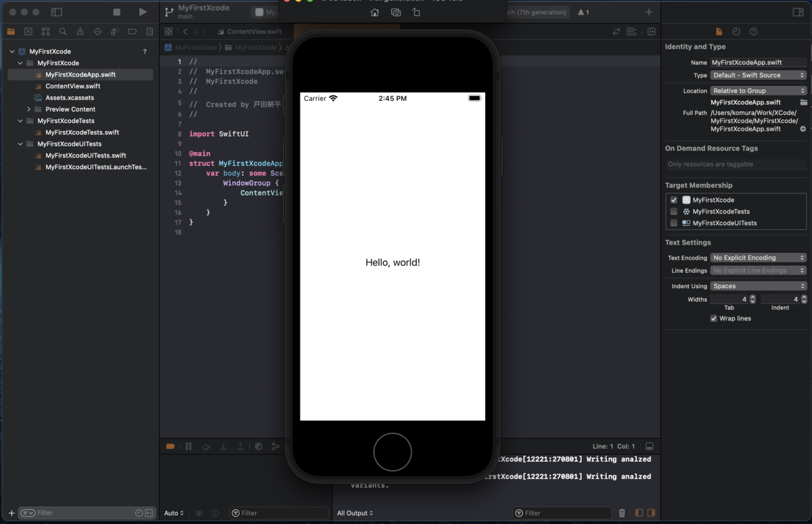
Task: Open the All Output console dropdown
Action: pyautogui.click(x=355, y=513)
